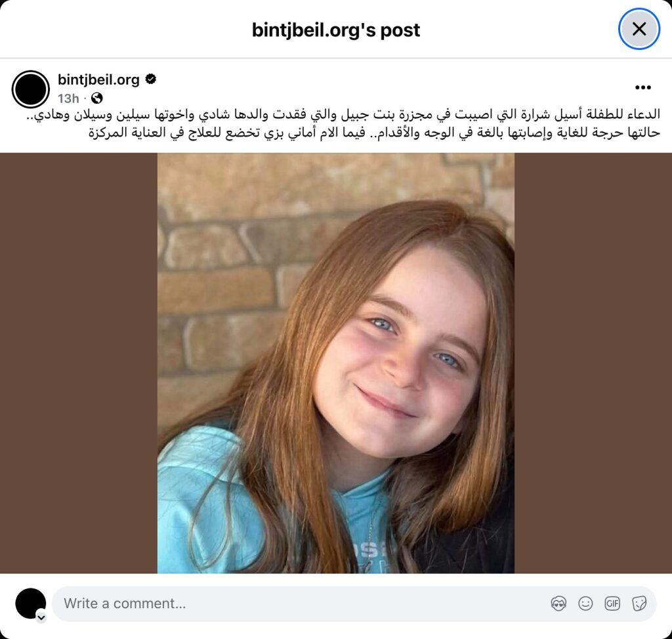672x639 pixels.
Task: Click the brown margin left of photo
Action: click(79, 363)
